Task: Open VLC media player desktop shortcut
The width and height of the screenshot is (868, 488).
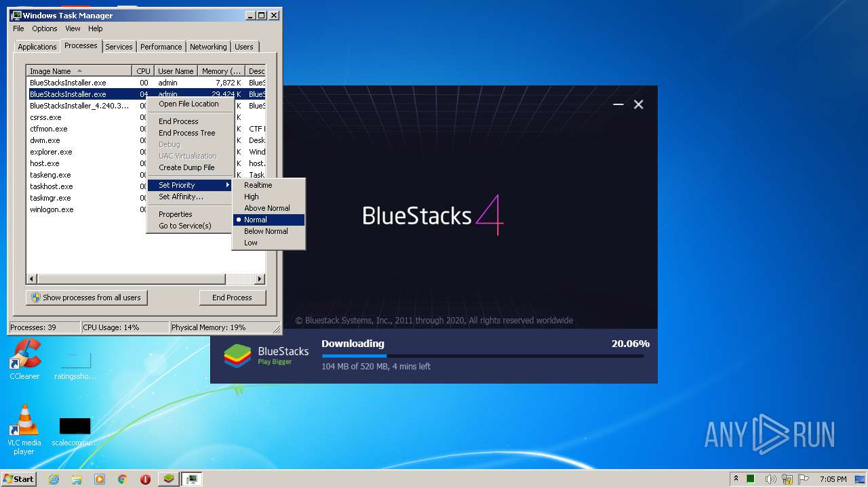Action: pos(24,430)
